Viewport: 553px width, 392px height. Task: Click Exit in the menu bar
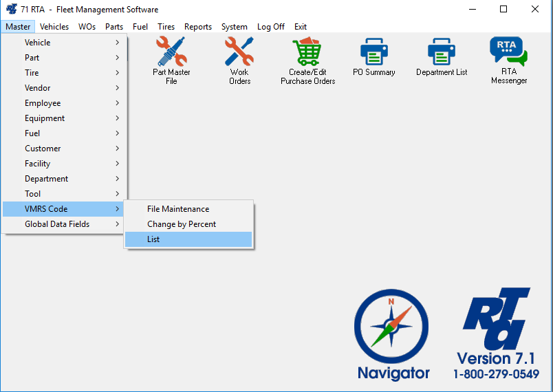point(301,27)
